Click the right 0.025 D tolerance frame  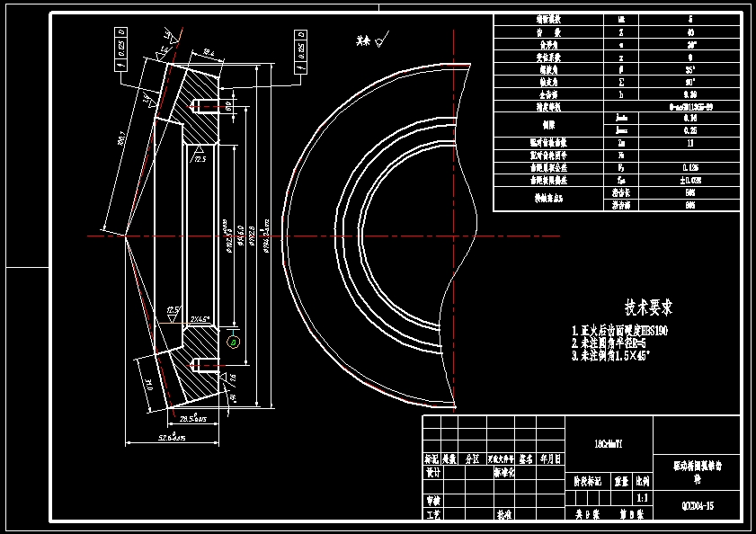pos(301,51)
